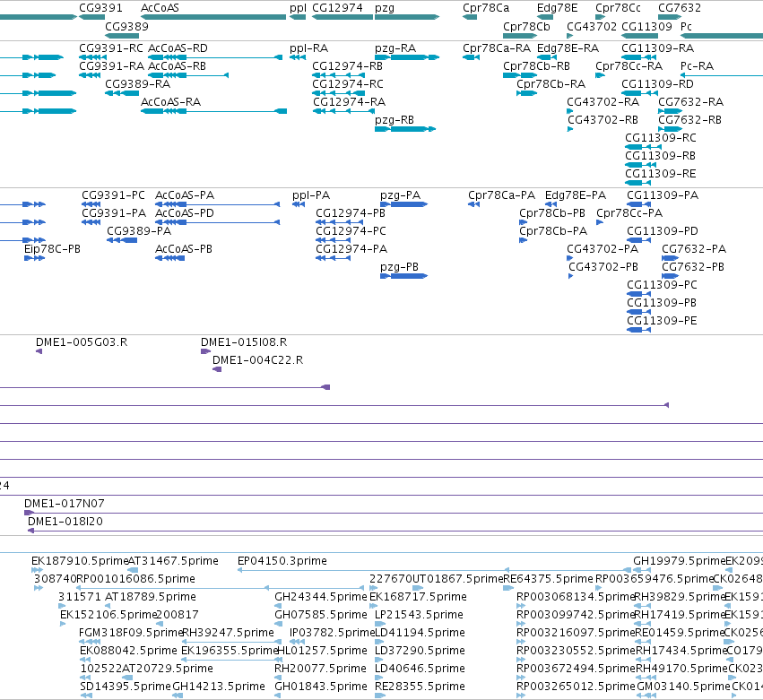Screen dimensions: 763x700
Task: Select protein Cpr78Ca-PA
Action: pyautogui.click(x=474, y=204)
